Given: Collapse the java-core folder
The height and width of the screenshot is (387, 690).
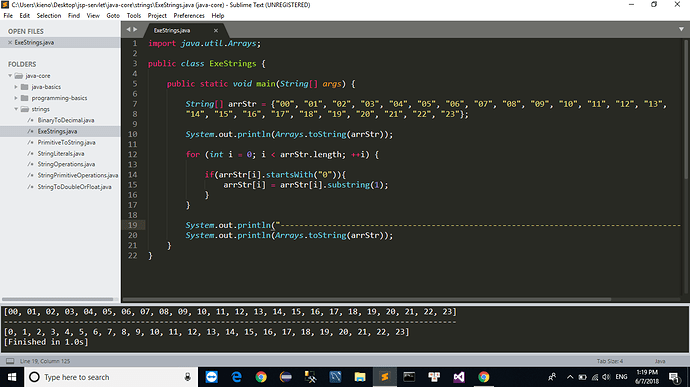Looking at the screenshot, I should pos(10,76).
